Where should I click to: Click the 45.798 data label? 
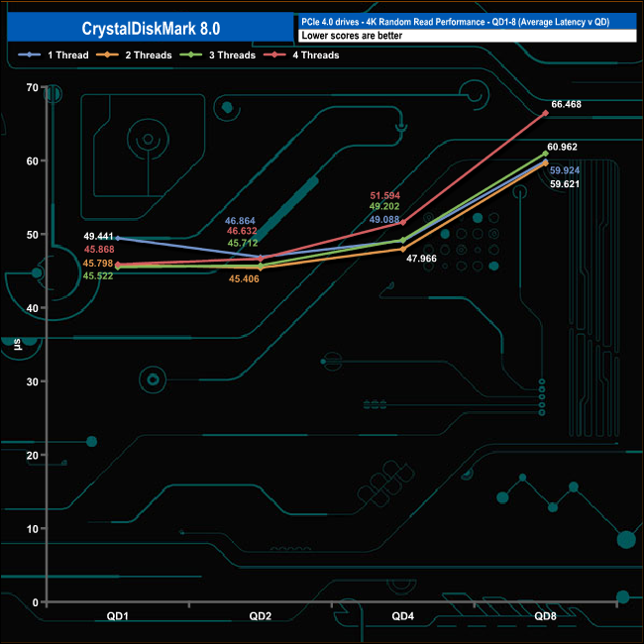[x=98, y=264]
